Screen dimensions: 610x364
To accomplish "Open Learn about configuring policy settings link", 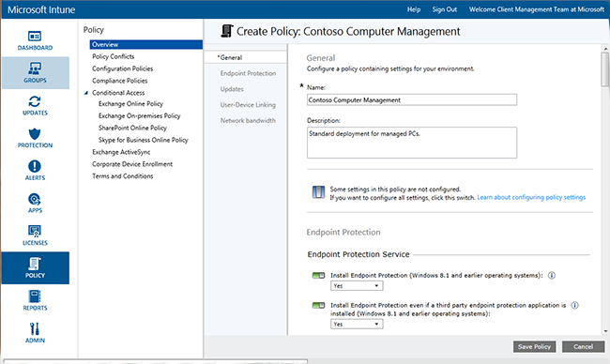I will 531,198.
